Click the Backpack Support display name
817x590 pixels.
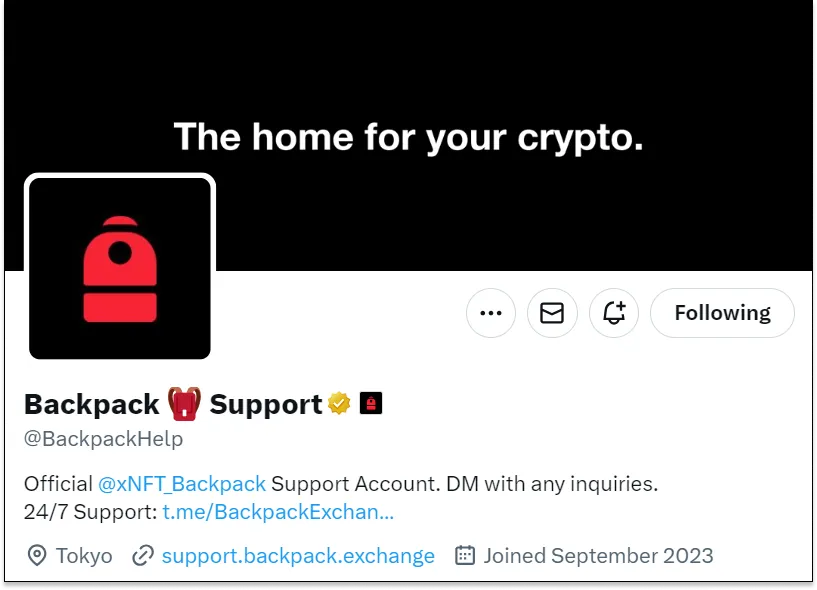point(173,404)
